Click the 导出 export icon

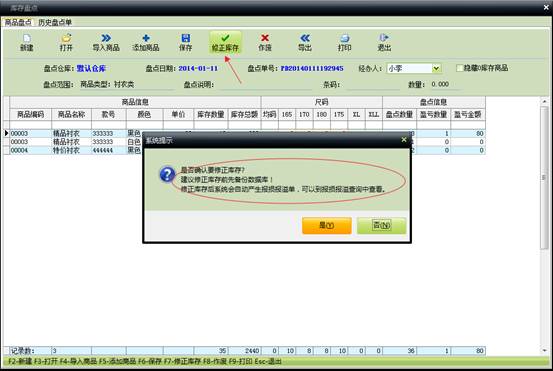(x=305, y=38)
